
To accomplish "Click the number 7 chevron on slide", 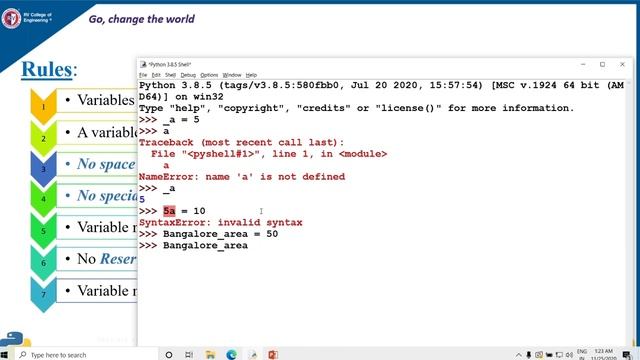I will click(x=43, y=294).
